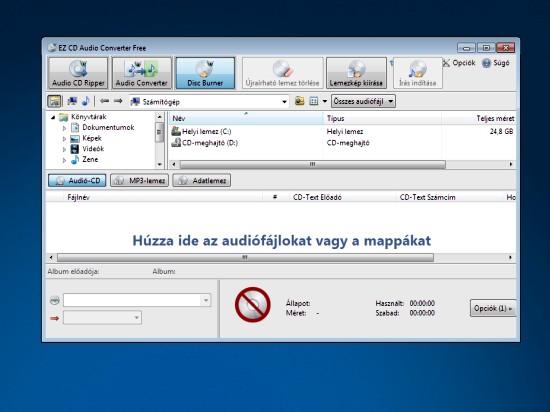Click the music note library icon
The height and width of the screenshot is (412, 550).
point(86,101)
